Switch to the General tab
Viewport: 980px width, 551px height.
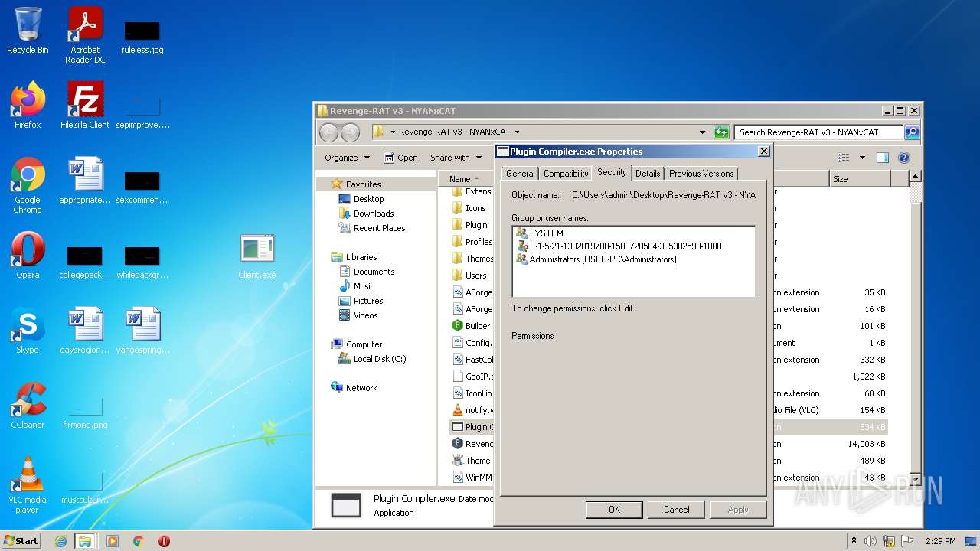tap(521, 174)
